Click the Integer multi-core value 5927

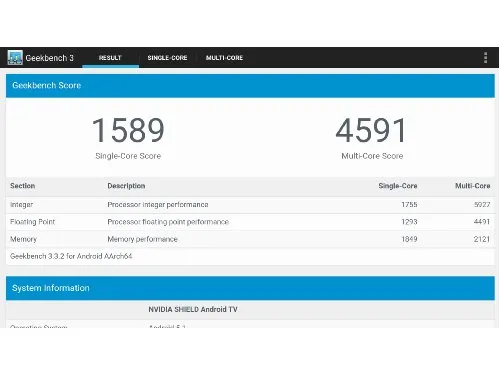482,205
